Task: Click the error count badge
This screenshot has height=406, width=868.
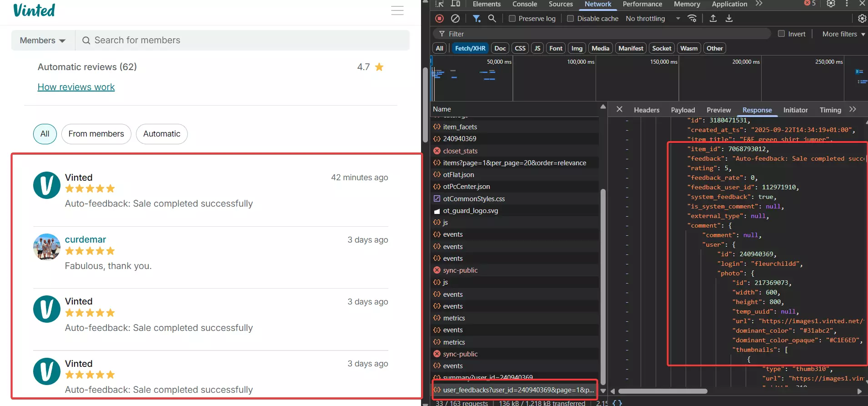Action: (810, 3)
